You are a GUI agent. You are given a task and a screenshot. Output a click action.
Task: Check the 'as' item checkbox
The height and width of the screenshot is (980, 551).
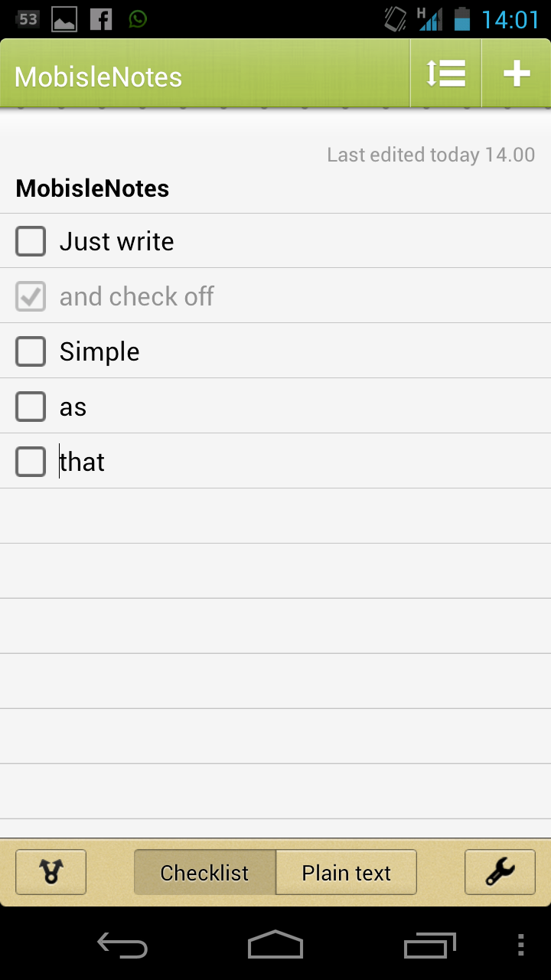(31, 407)
